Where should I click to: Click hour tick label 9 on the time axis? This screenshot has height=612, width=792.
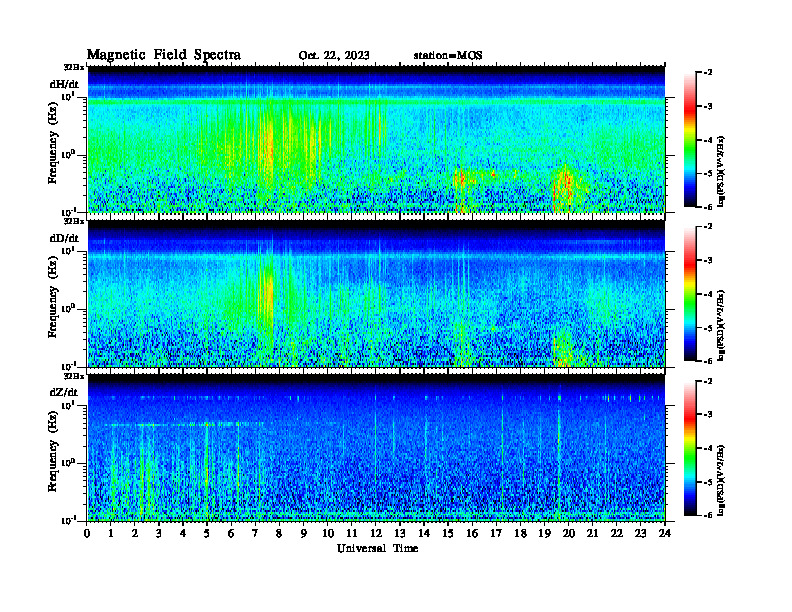tap(304, 533)
